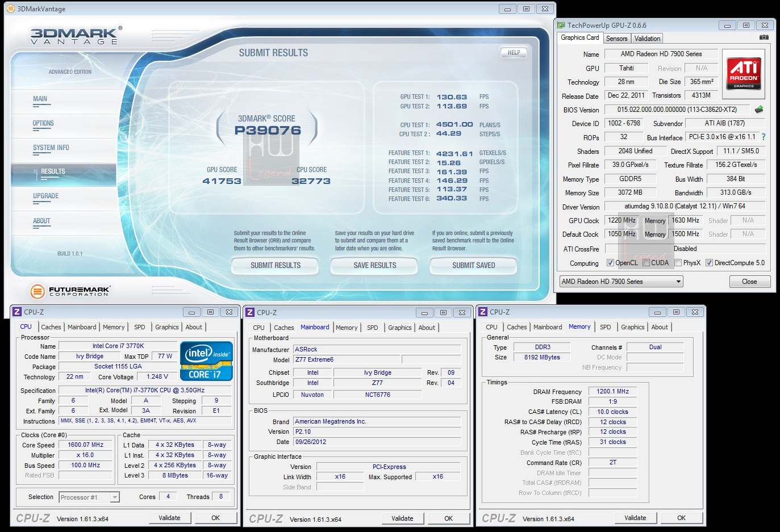Click the 3DMark Vantage logo

coord(76,36)
